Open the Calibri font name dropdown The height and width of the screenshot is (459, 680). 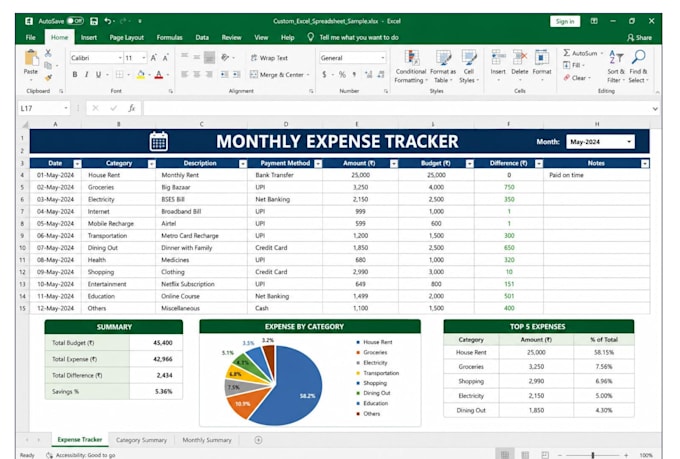pyautogui.click(x=120, y=58)
